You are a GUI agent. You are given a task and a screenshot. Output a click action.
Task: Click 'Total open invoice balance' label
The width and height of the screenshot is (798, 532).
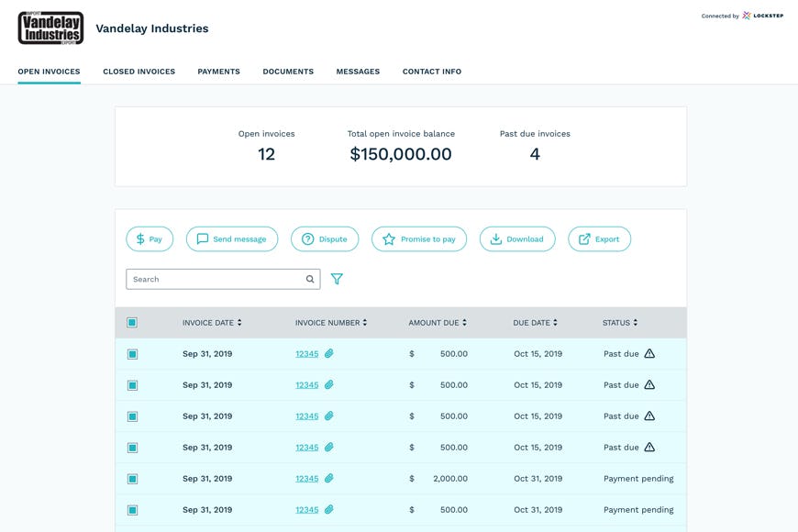[x=401, y=134]
